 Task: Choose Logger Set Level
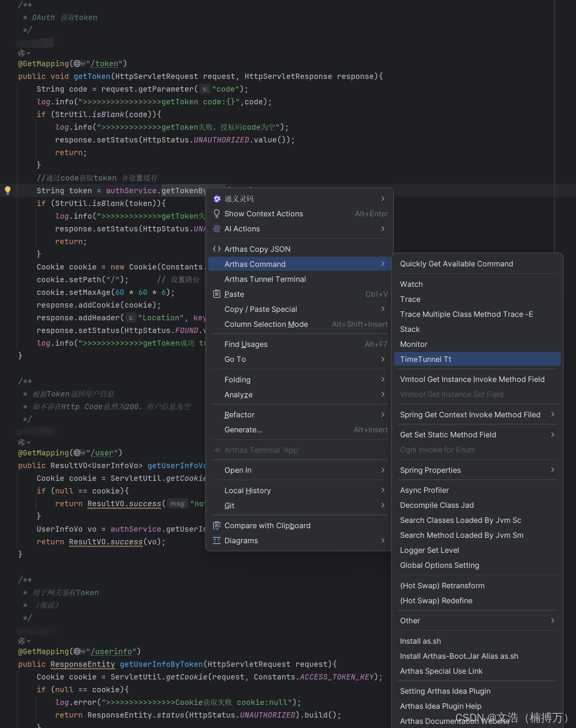tap(477, 550)
